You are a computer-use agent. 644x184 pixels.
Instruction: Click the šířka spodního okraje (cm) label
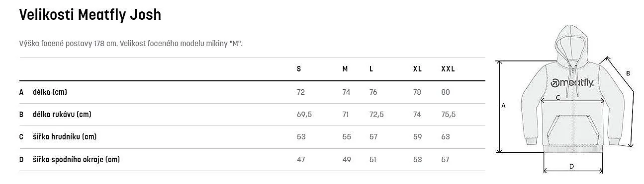pos(76,160)
